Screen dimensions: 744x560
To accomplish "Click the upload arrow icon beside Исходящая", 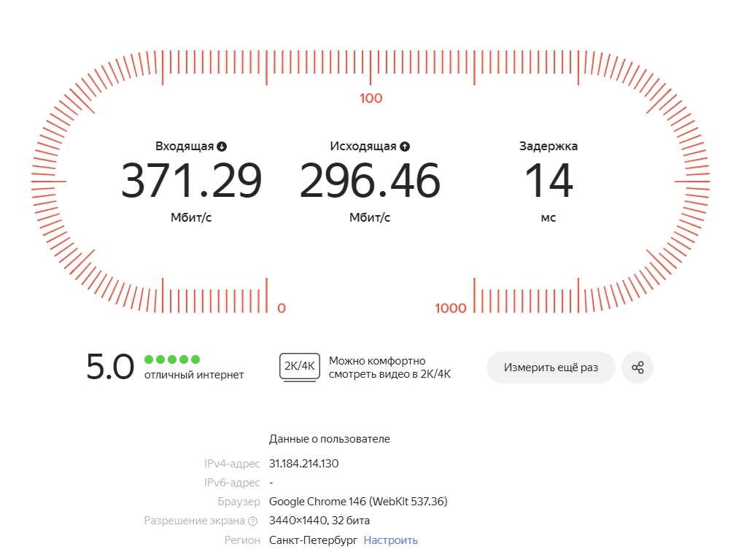I will [405, 147].
